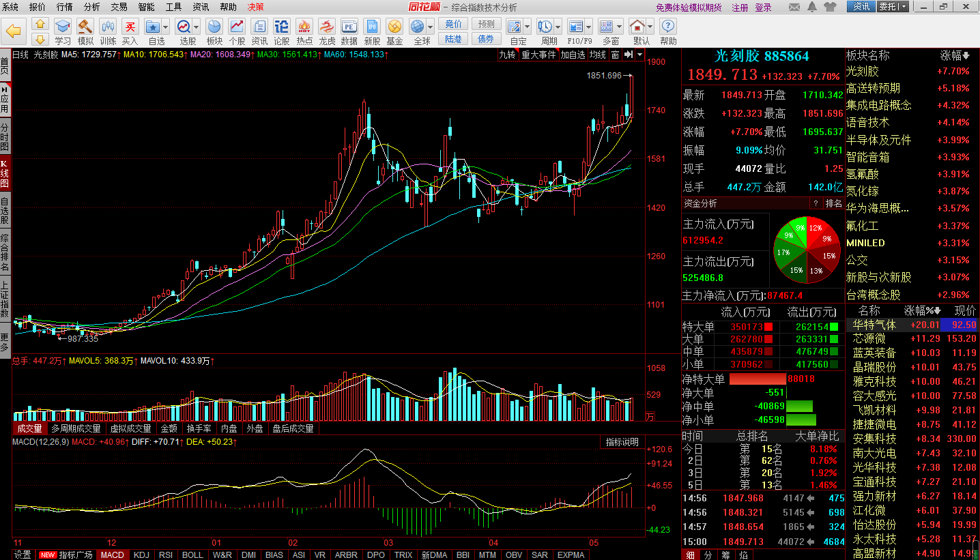Expand the 周期 dropdown arrow
Viewport: 980px width, 560px height.
point(558,27)
